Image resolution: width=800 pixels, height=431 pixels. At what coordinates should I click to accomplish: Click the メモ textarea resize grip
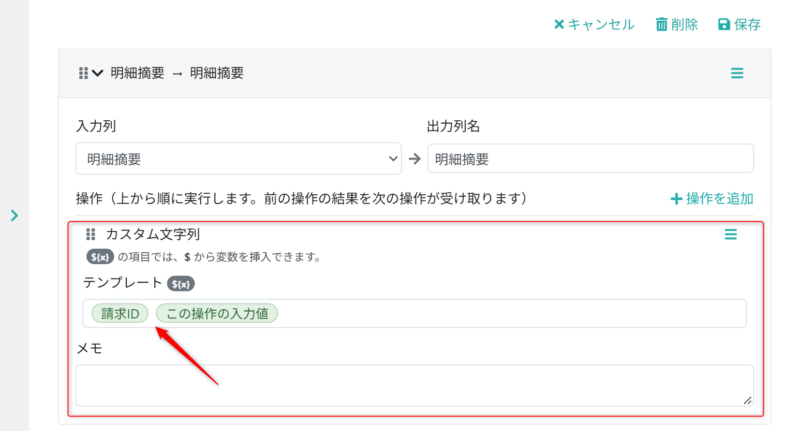tap(747, 400)
